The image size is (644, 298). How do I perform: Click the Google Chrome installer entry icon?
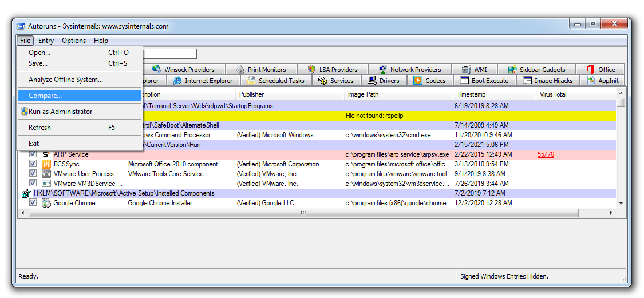pyautogui.click(x=46, y=203)
